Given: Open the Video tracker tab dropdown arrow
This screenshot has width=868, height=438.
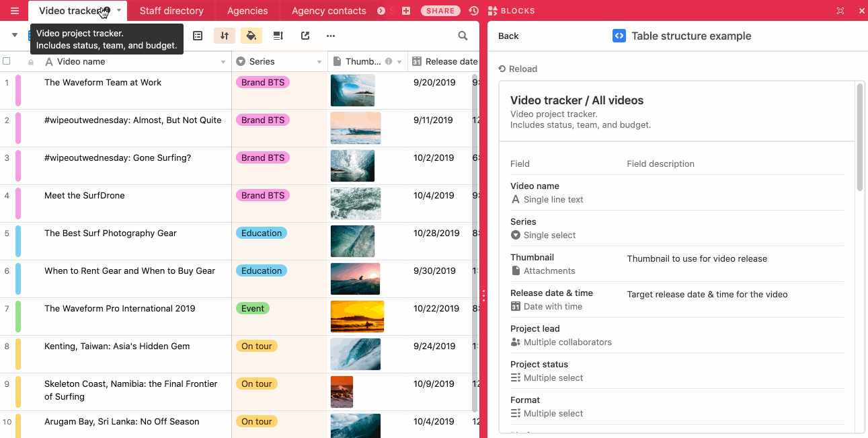Looking at the screenshot, I should click(119, 11).
